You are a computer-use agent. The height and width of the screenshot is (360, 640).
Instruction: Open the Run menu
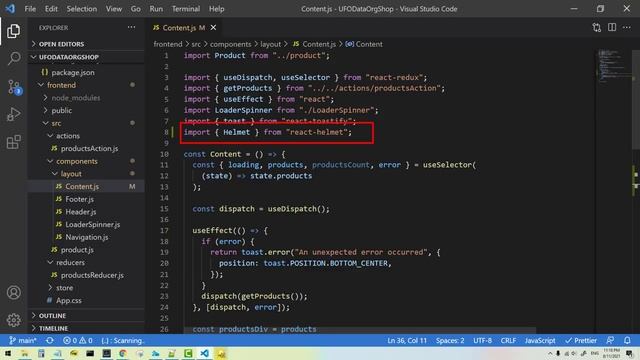[x=156, y=9]
